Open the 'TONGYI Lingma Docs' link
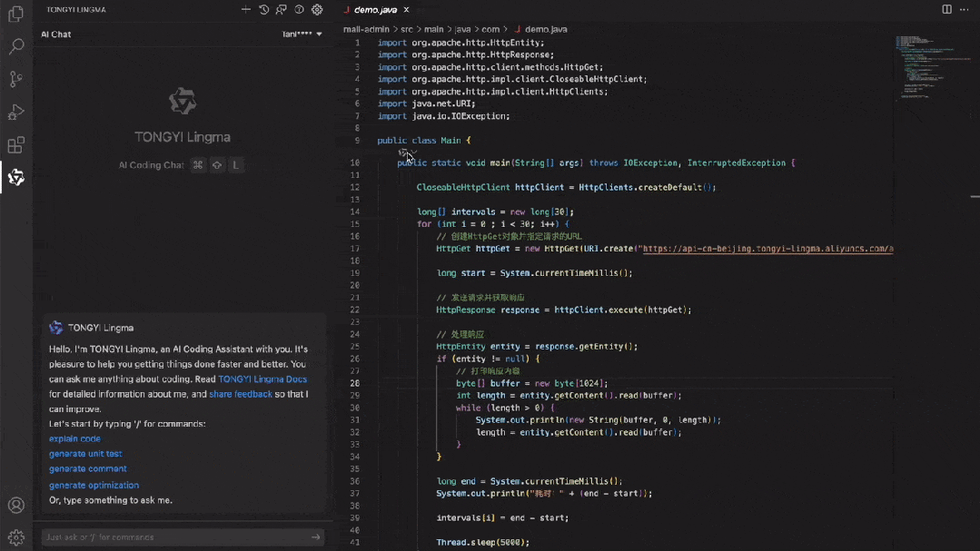Viewport: 980px width, 551px height. pos(262,379)
